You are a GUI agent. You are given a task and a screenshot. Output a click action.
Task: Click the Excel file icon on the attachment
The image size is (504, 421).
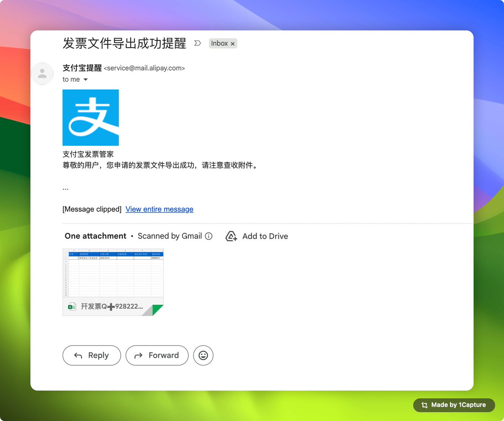(72, 307)
